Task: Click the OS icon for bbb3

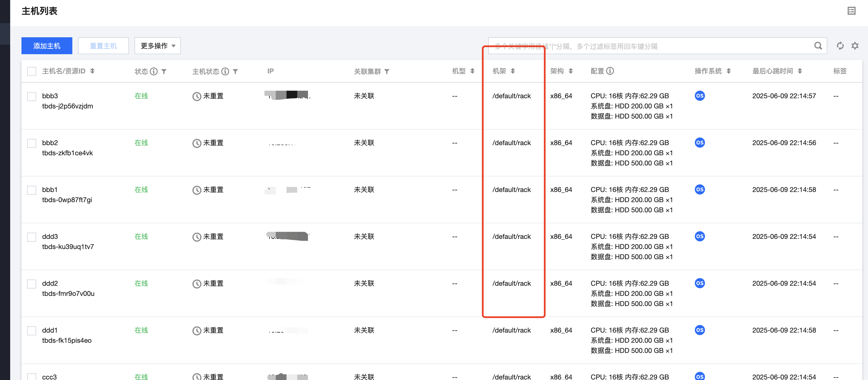Action: click(700, 96)
